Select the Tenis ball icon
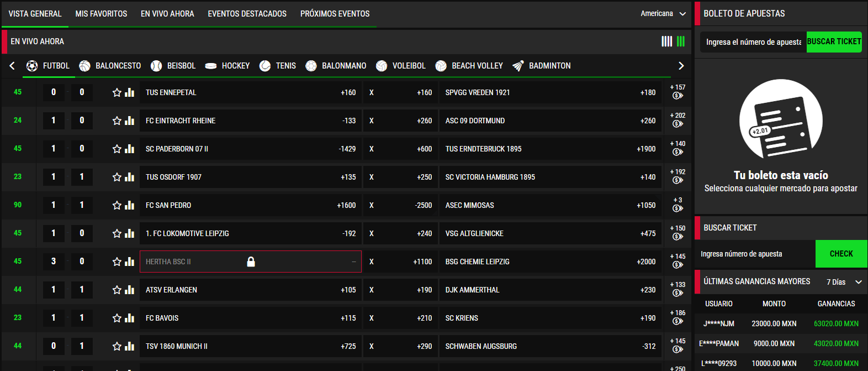868x371 pixels. coord(265,66)
